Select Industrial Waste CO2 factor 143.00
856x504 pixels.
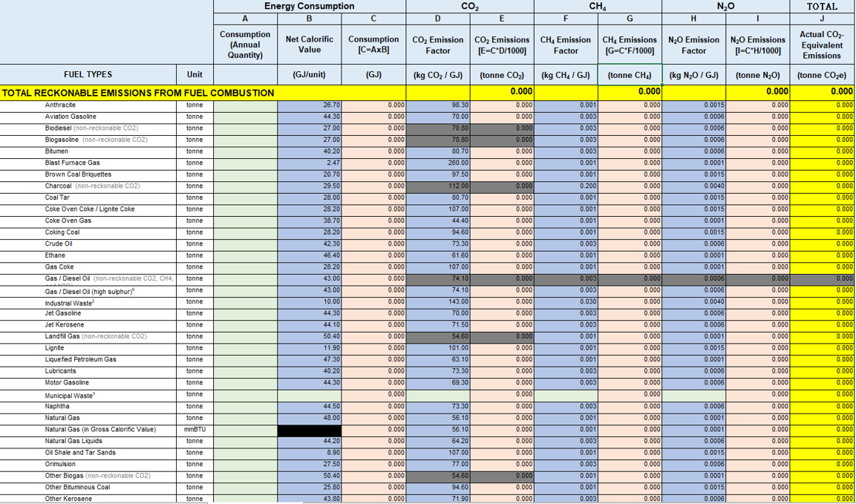coord(438,301)
